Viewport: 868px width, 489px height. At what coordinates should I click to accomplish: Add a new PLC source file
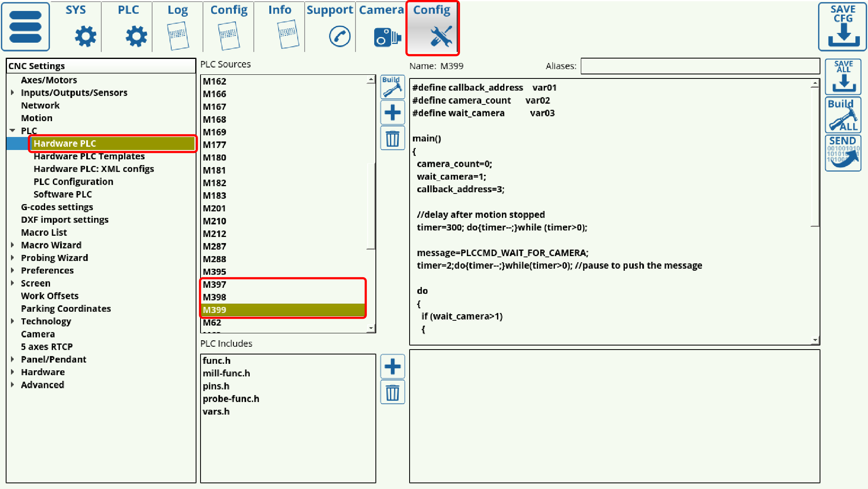(x=392, y=113)
